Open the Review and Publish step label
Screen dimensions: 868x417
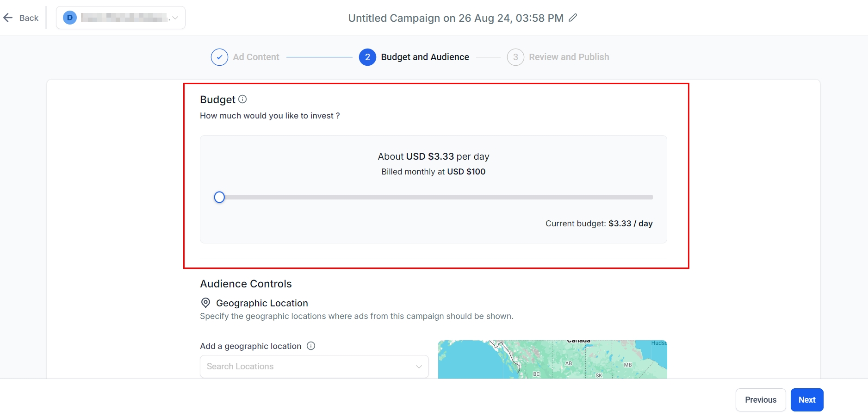(x=569, y=57)
